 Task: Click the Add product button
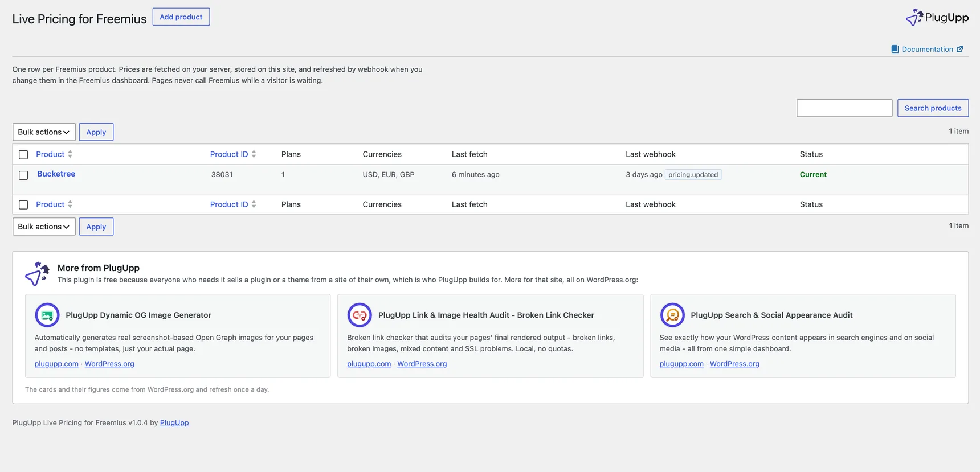(181, 17)
